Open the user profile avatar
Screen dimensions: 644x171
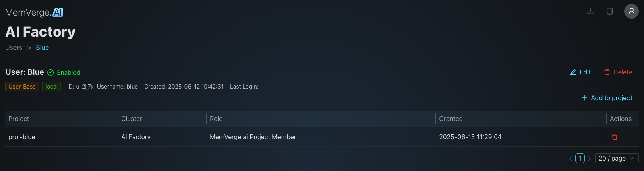[x=631, y=11]
